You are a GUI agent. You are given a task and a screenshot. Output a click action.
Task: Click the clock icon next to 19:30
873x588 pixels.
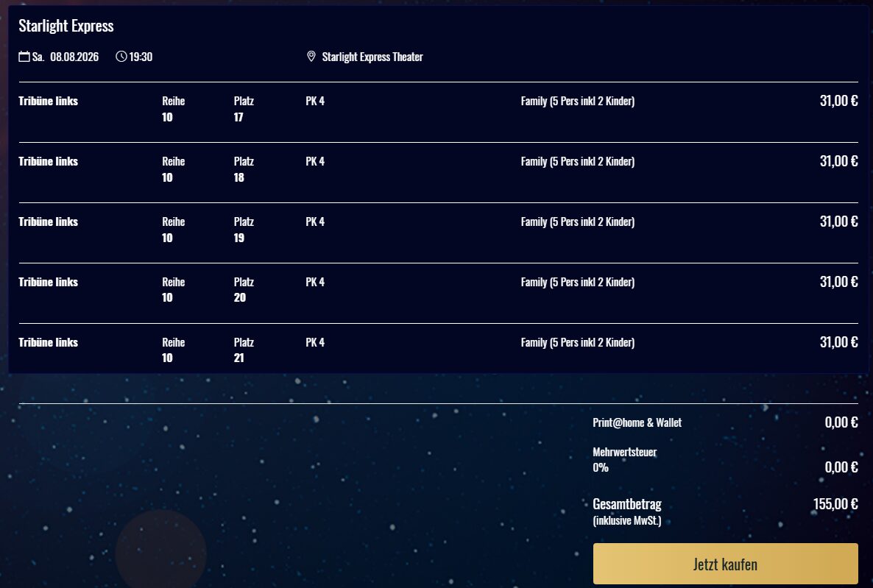(121, 56)
